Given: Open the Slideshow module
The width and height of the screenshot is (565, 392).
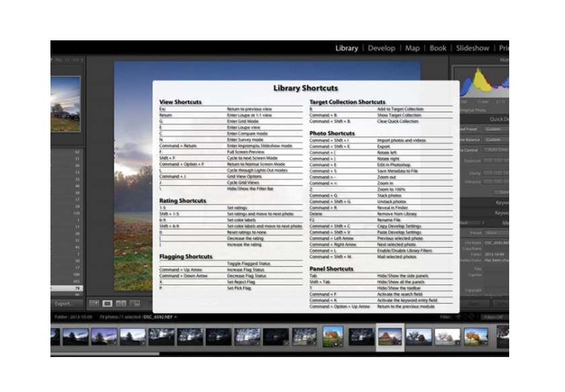Looking at the screenshot, I should coord(472,48).
